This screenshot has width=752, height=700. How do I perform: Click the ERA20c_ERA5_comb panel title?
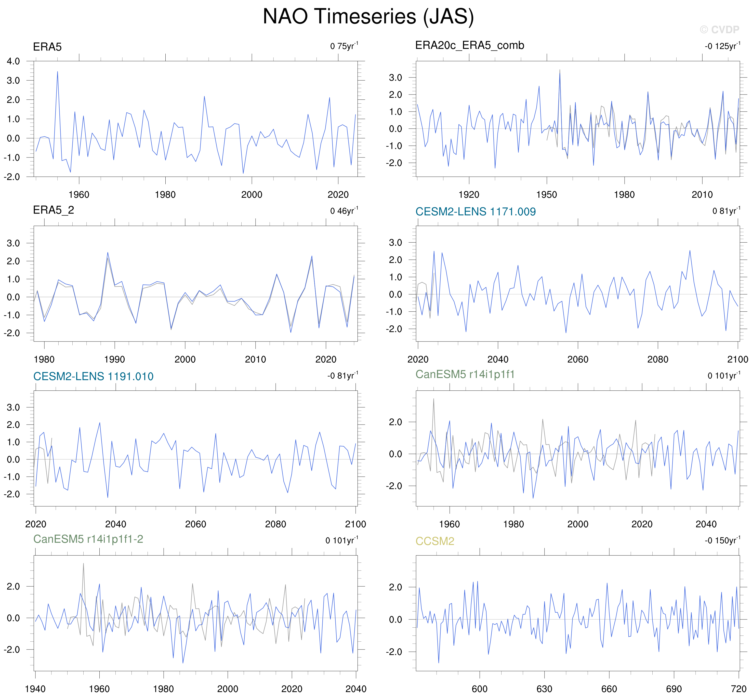pos(469,45)
